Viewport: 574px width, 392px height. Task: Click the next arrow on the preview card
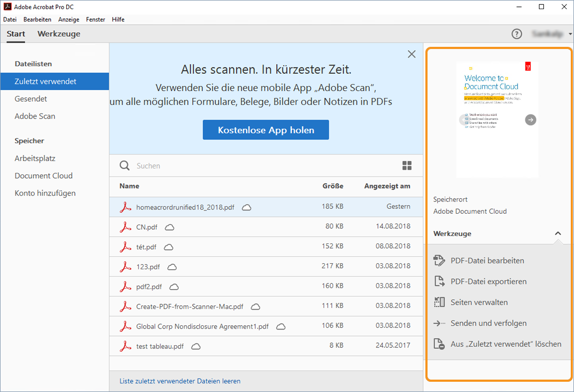(530, 120)
